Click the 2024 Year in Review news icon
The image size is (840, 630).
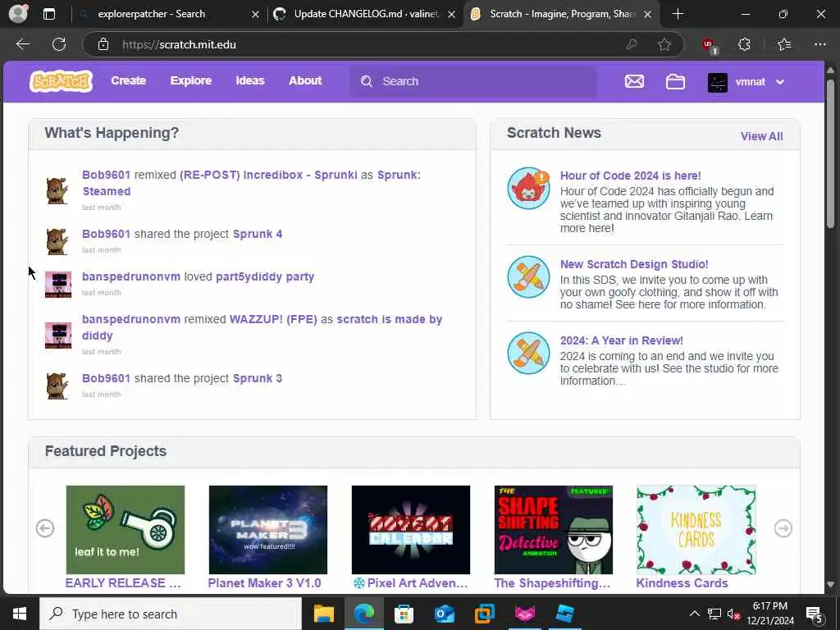coord(529,353)
